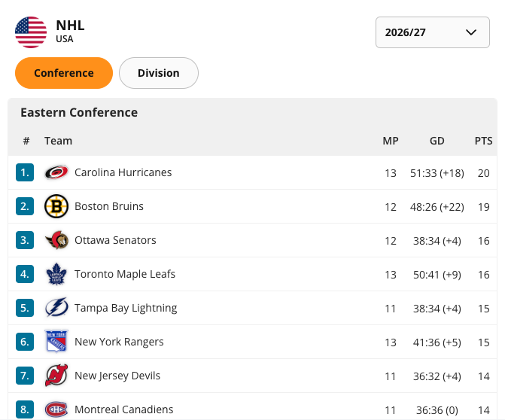Open Ottawa Senators team link

(x=115, y=240)
